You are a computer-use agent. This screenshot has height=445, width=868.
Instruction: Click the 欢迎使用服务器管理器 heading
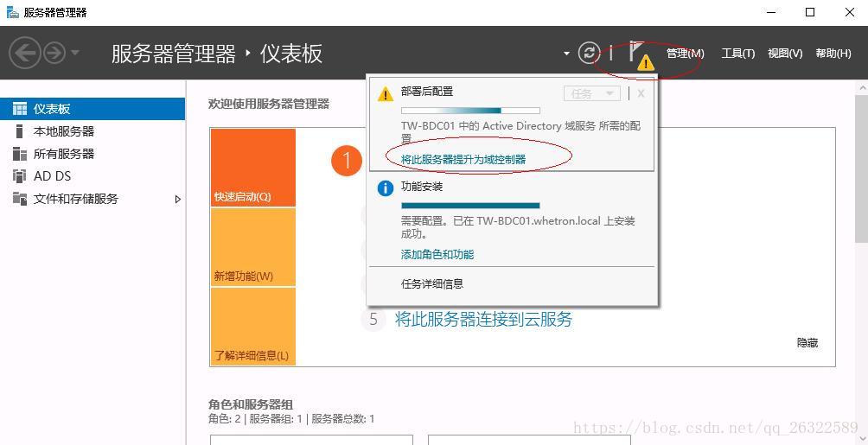click(269, 104)
